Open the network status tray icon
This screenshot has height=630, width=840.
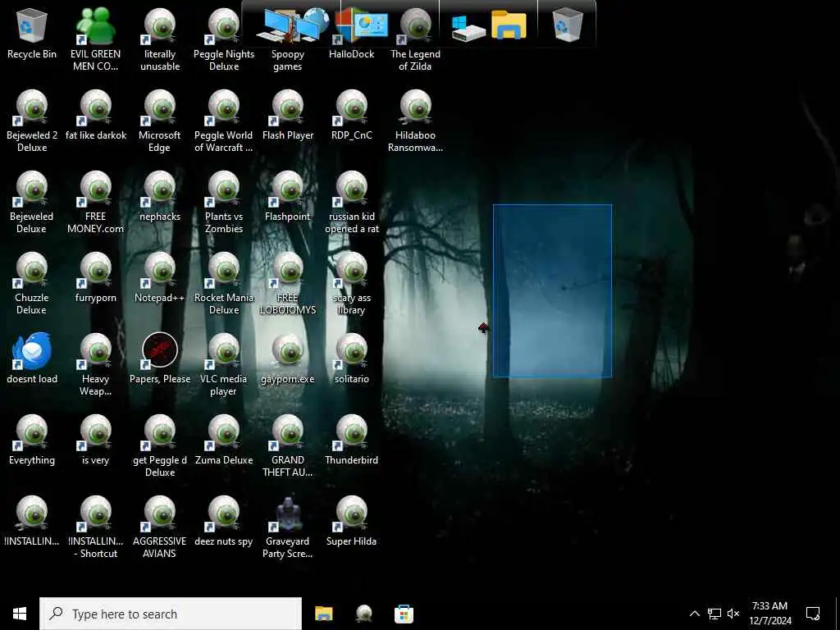click(x=714, y=614)
